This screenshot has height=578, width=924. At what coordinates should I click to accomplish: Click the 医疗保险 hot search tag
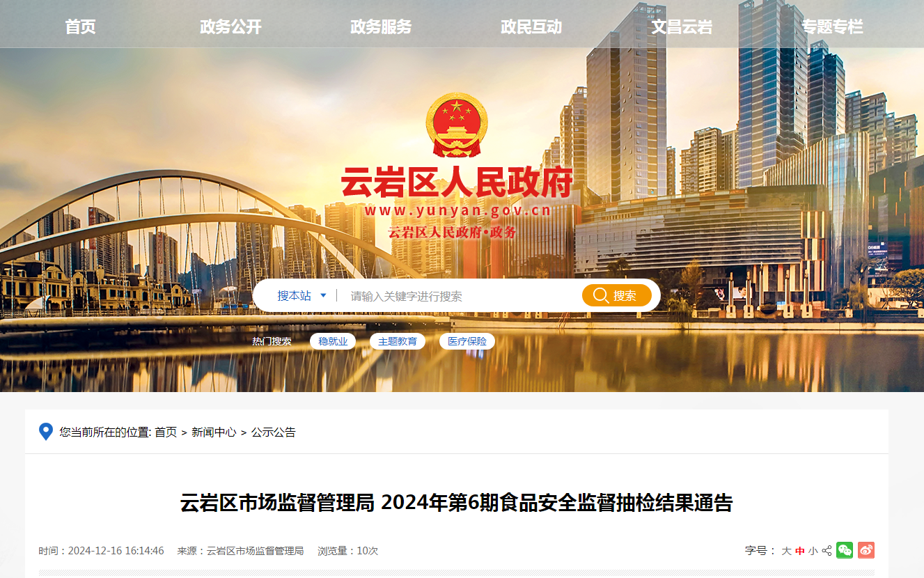point(467,341)
